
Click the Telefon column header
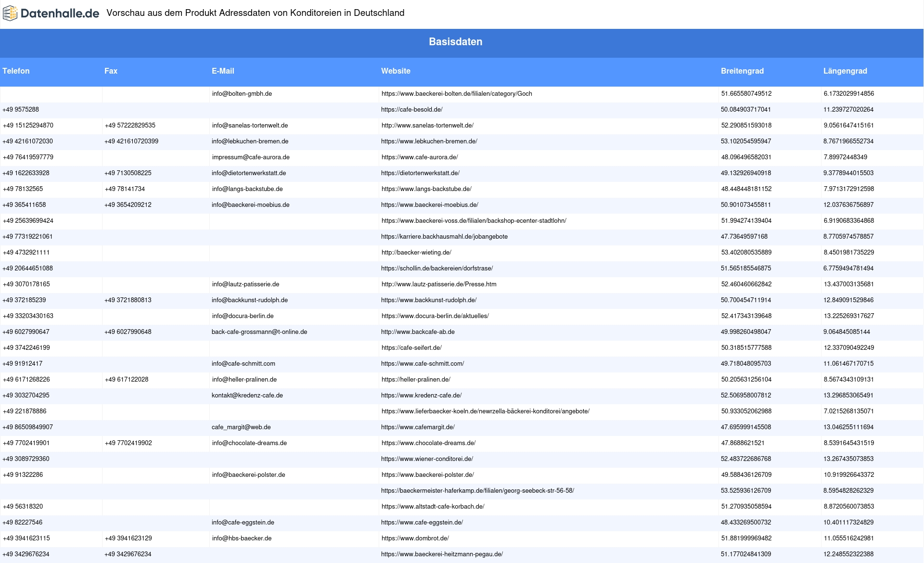(16, 71)
